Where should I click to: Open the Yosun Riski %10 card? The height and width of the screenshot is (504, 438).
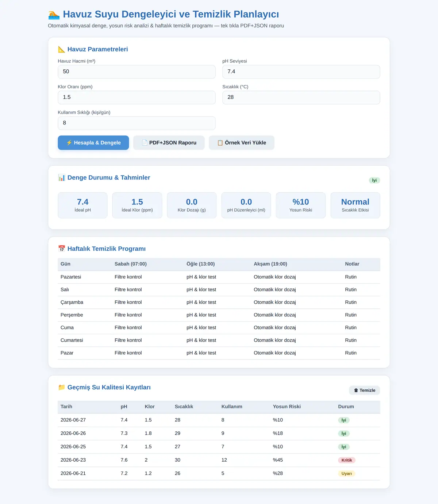point(301,205)
